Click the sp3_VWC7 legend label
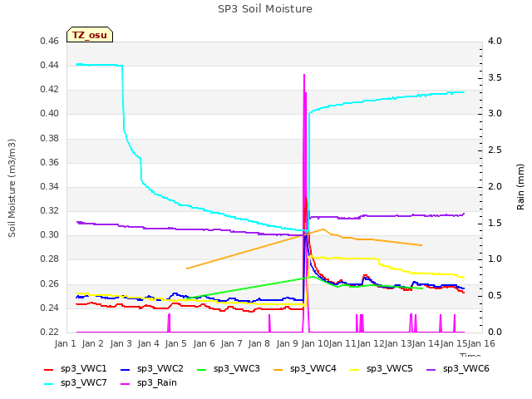This screenshot has width=532, height=399. (83, 382)
